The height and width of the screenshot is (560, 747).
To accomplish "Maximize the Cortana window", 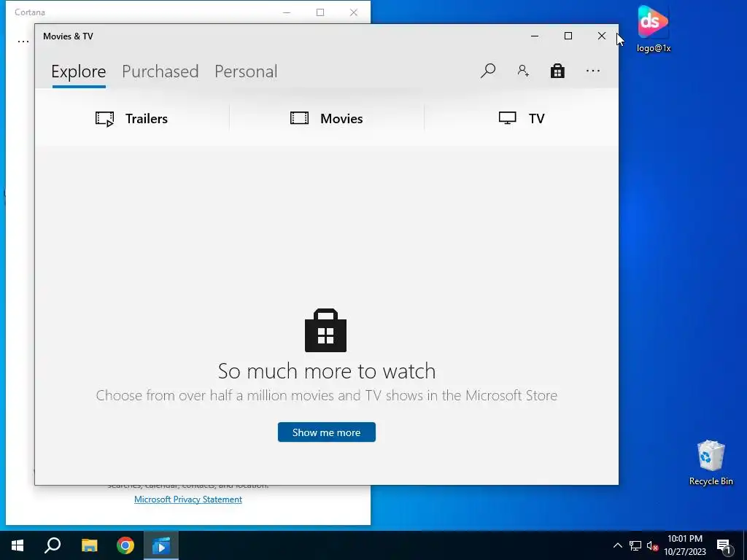I will point(320,12).
